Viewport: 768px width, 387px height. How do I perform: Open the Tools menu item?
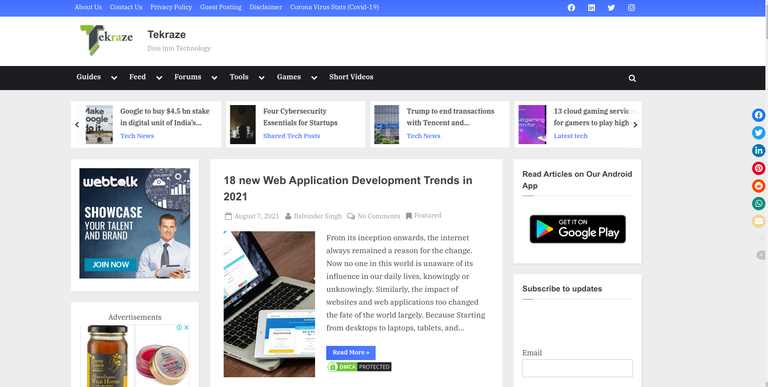click(239, 77)
